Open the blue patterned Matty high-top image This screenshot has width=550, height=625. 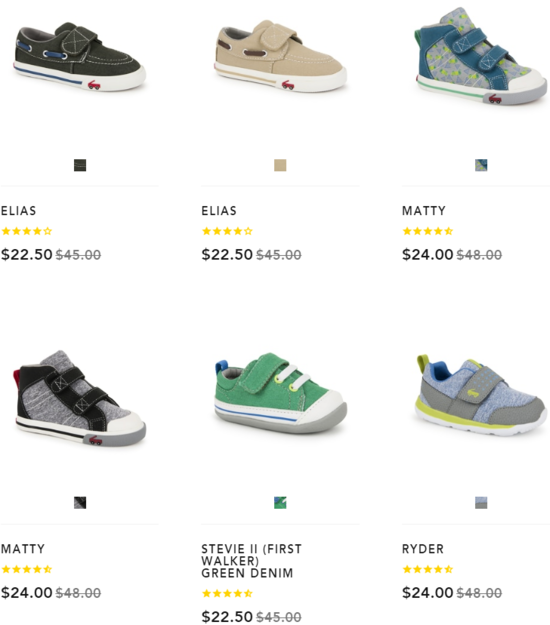(481, 56)
